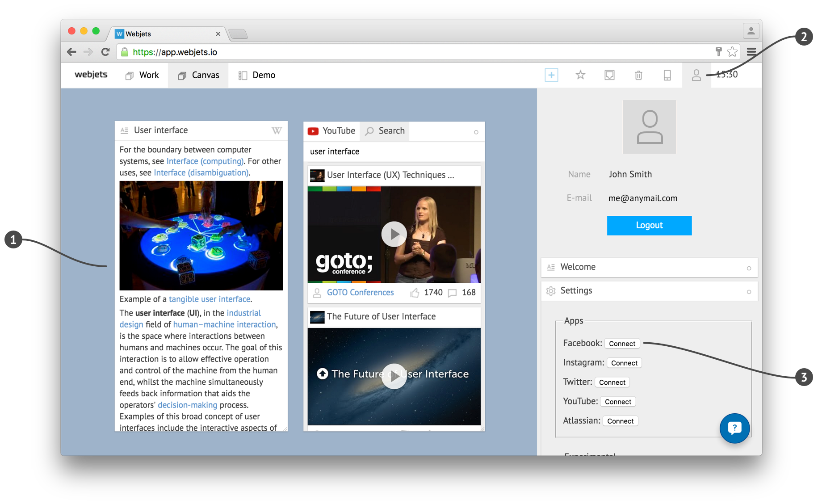
Task: Click the User Interface (UX) Techniques title
Action: pyautogui.click(x=390, y=175)
